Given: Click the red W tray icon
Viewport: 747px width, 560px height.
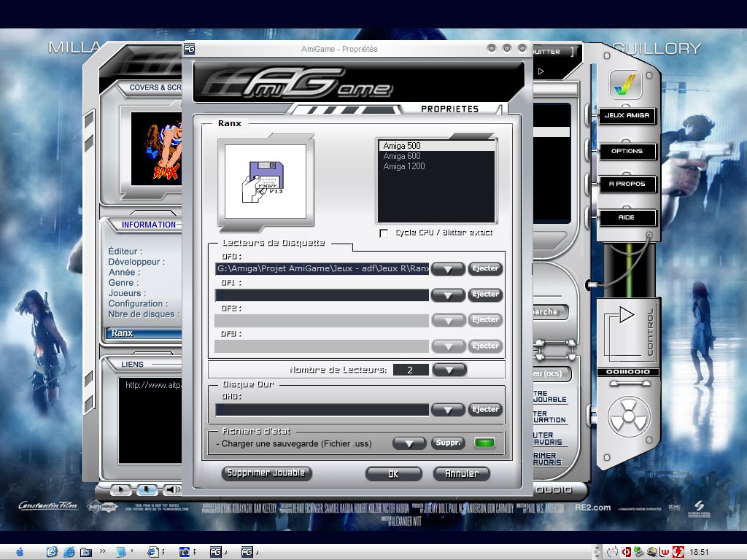Looking at the screenshot, I should click(665, 552).
